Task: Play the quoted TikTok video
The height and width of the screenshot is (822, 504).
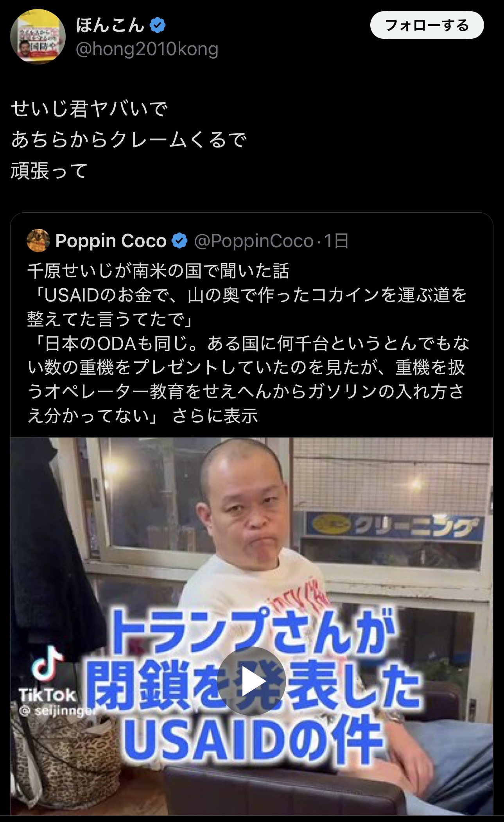Action: 251,682
